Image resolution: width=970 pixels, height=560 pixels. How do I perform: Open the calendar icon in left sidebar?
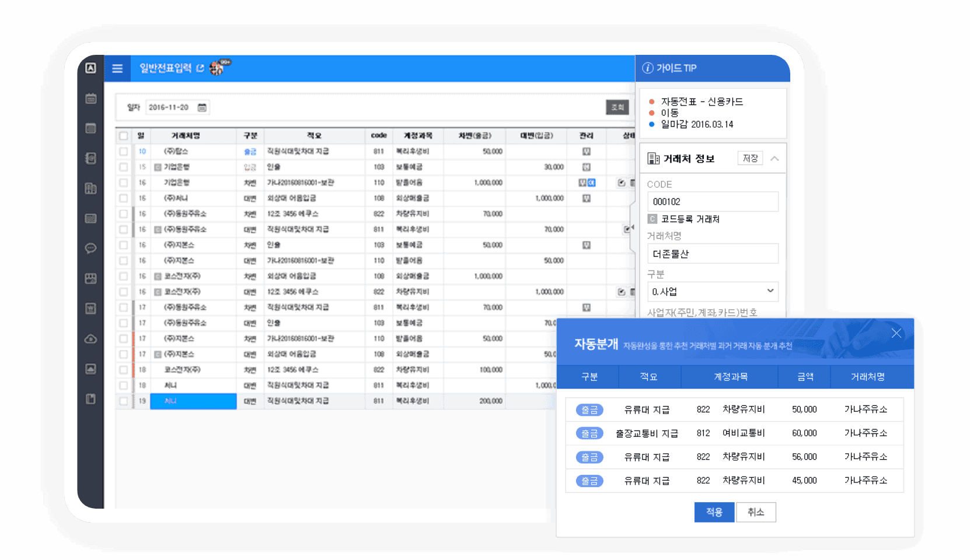[91, 99]
